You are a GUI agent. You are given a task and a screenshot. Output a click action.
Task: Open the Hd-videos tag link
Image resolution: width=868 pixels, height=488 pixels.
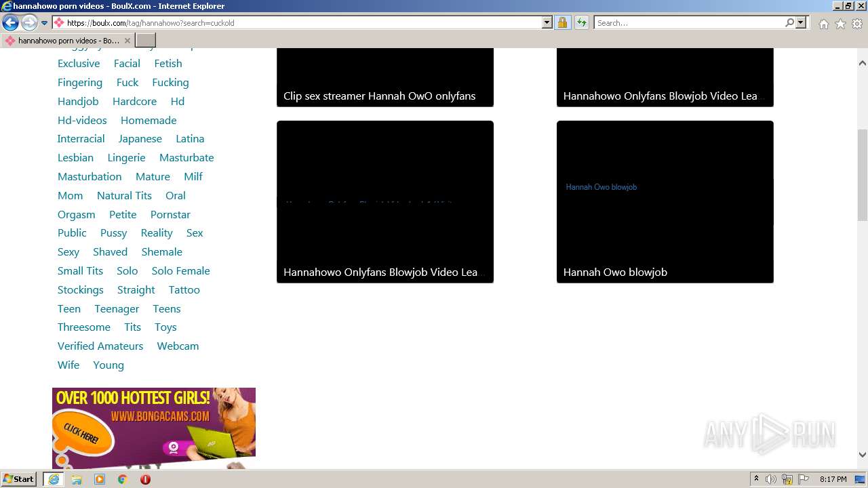[x=82, y=121]
